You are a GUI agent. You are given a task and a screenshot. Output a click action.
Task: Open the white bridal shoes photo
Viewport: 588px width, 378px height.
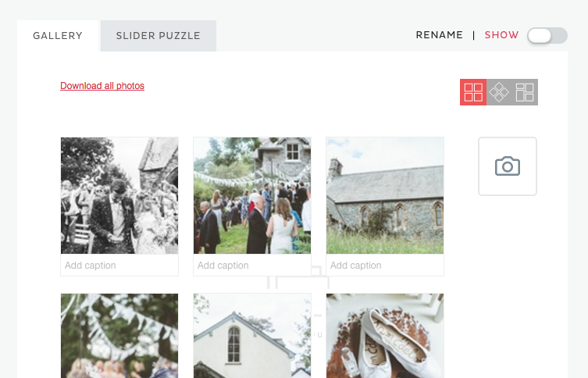pos(385,336)
